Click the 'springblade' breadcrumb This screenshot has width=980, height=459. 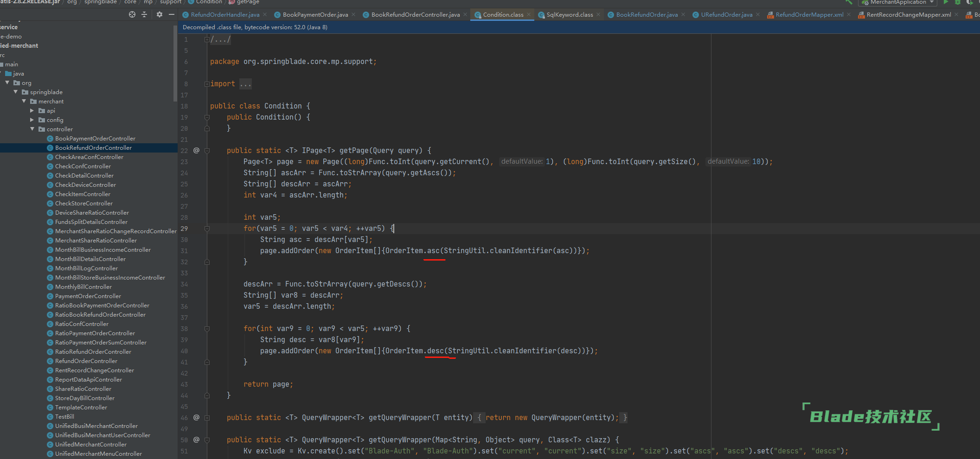coord(101,2)
